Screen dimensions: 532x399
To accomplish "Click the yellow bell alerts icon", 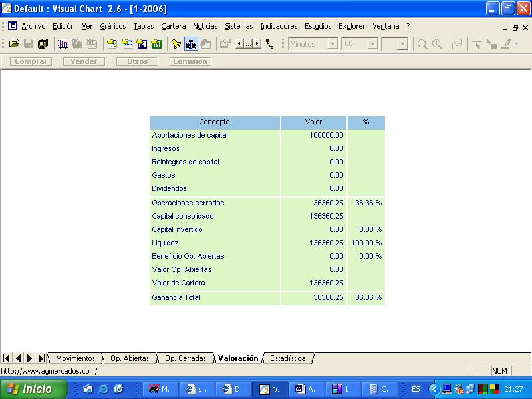I will (x=176, y=44).
